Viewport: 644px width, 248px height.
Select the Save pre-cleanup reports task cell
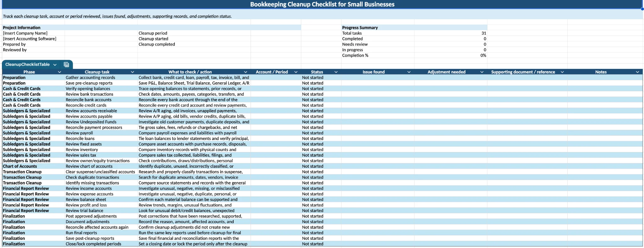tap(101, 83)
